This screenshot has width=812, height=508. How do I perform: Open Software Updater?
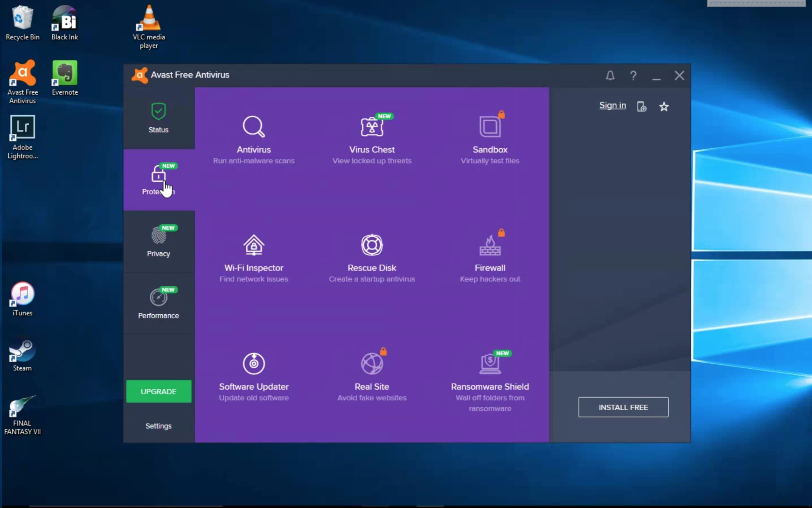pos(254,377)
